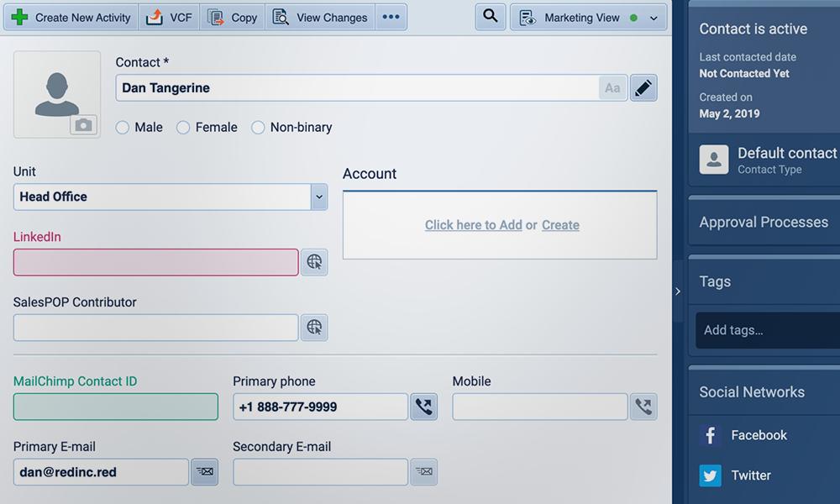
Task: Open LinkedIn globe link icon
Action: [314, 262]
